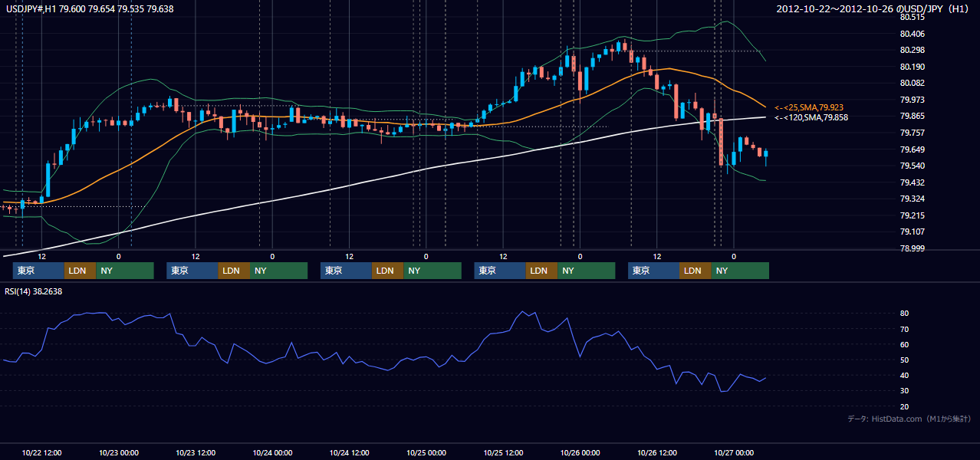Viewport: 980px width, 460px height.
Task: Click price axis label 80.515
Action: point(913,17)
